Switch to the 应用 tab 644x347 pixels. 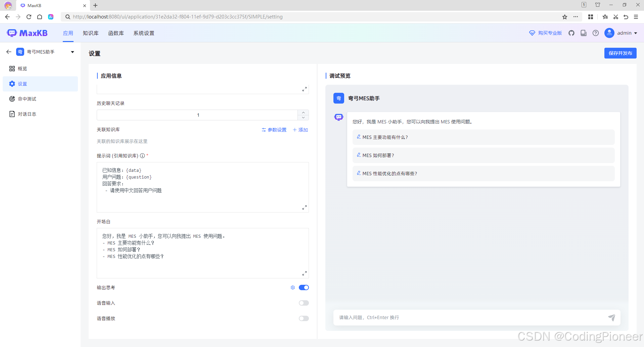(68, 33)
